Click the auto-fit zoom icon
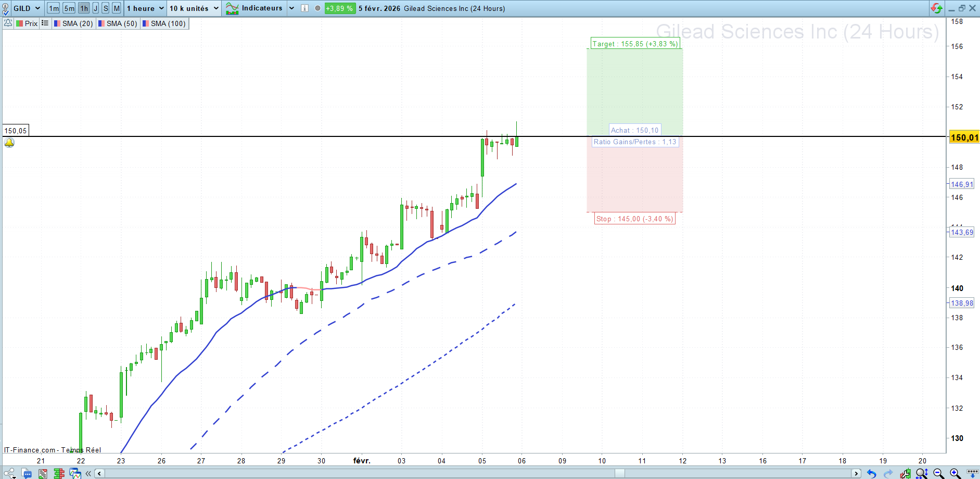 pyautogui.click(x=922, y=473)
